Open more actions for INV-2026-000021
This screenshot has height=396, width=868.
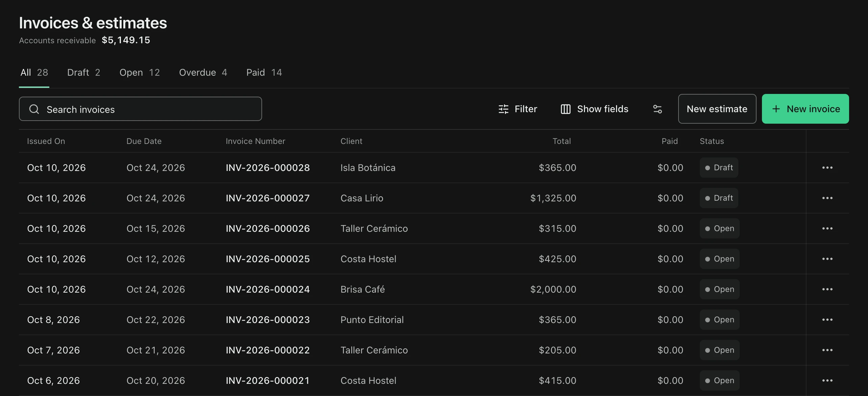pyautogui.click(x=827, y=380)
